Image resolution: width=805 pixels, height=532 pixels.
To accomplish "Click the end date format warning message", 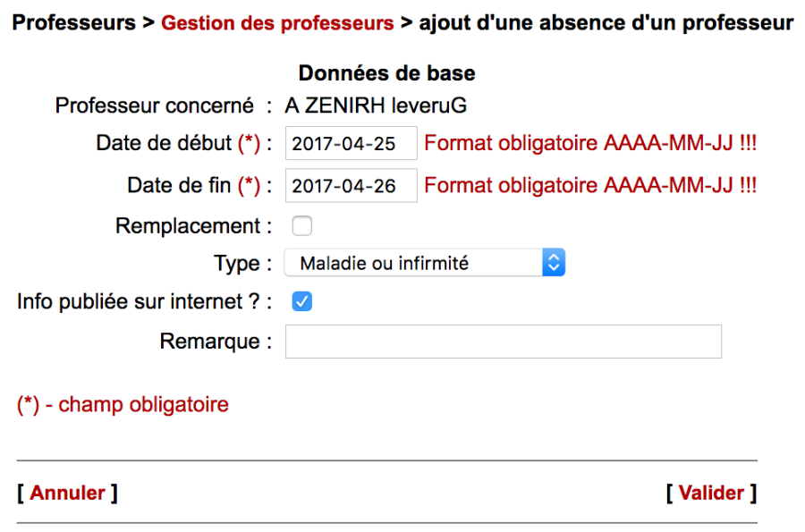I will tap(591, 185).
